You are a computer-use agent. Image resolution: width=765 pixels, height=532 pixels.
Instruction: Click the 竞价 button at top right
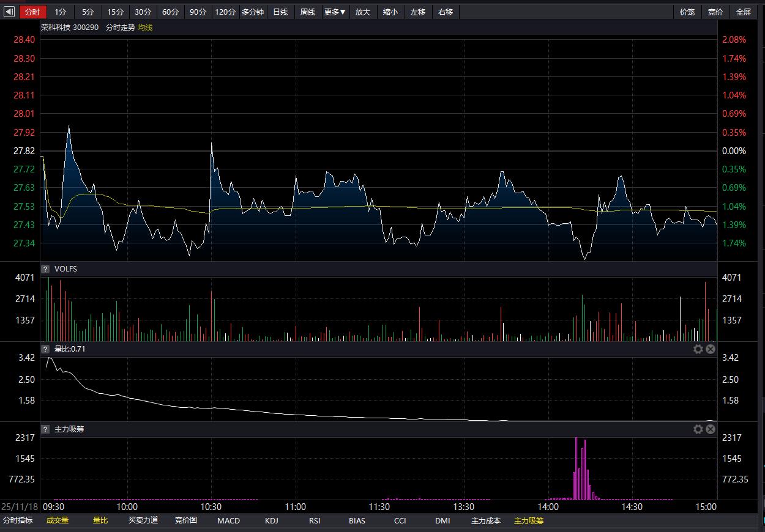click(715, 12)
